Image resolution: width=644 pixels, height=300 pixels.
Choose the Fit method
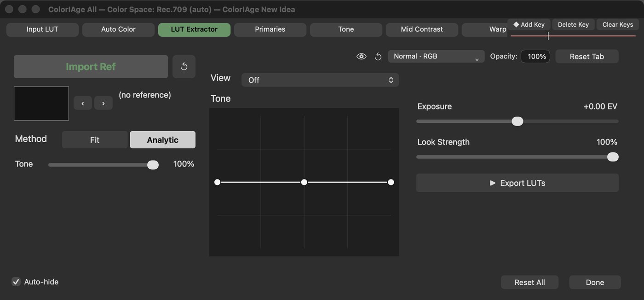click(95, 140)
